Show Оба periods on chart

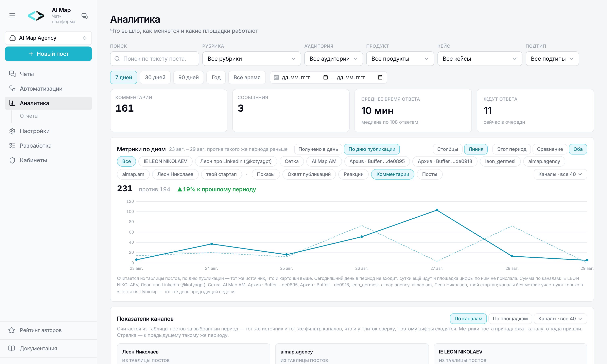point(578,149)
